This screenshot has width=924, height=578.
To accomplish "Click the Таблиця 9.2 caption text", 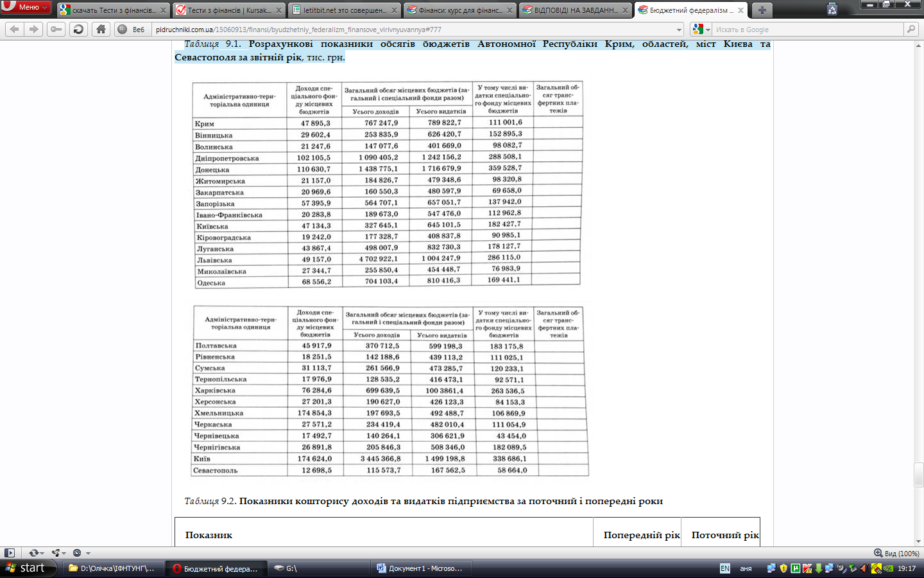I will tap(424, 501).
